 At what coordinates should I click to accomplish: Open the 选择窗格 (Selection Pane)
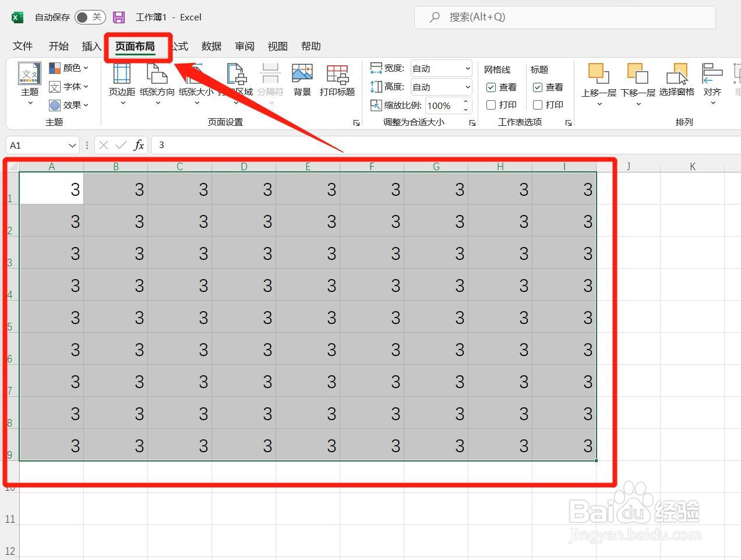676,82
